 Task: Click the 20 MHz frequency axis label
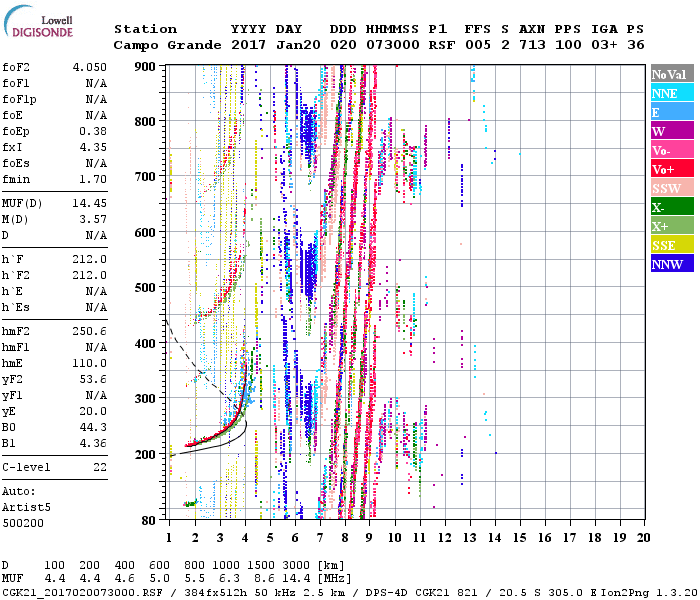click(x=643, y=538)
